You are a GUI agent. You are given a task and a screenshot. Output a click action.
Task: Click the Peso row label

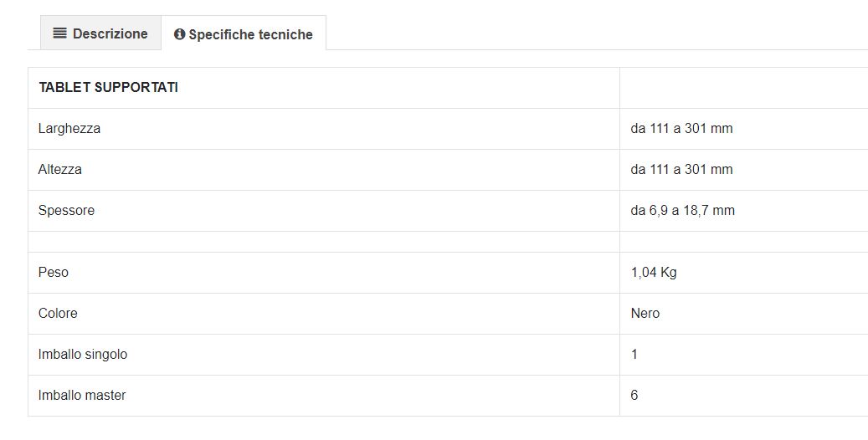point(53,273)
